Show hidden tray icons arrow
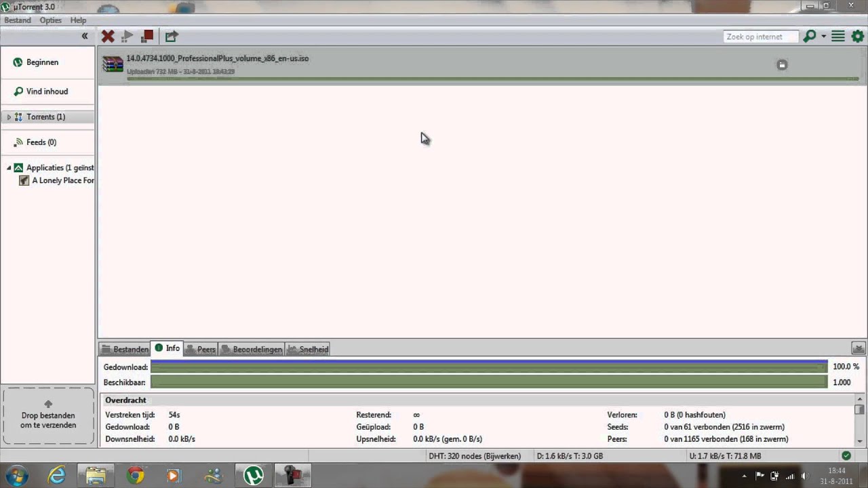This screenshot has height=488, width=868. (745, 476)
